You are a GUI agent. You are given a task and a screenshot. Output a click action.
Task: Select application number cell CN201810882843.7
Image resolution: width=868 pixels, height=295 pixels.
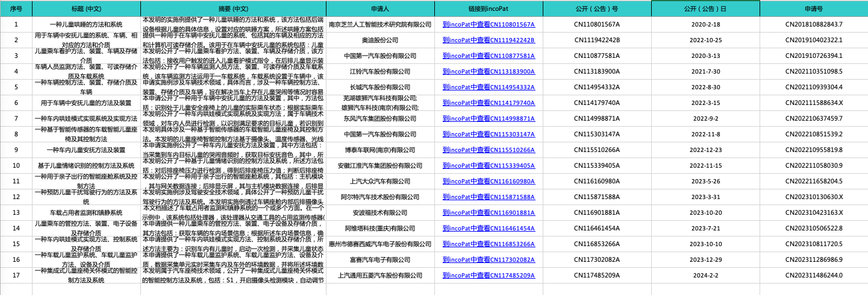pyautogui.click(x=814, y=25)
